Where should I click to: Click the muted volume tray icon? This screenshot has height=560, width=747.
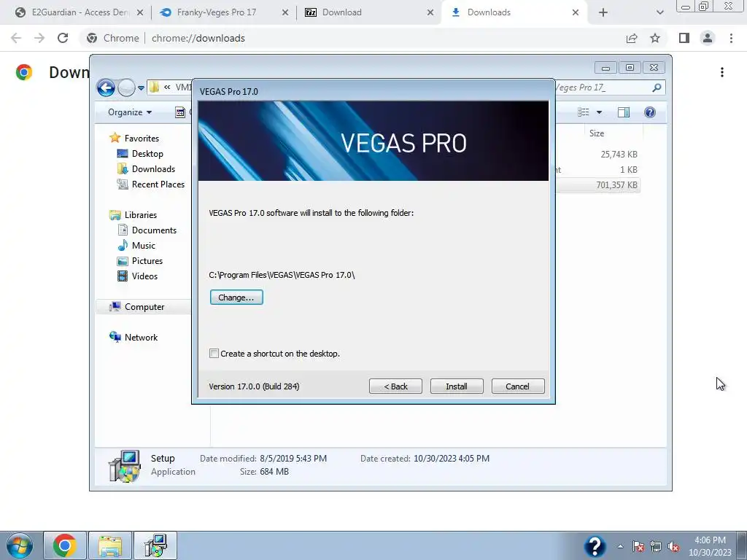pyautogui.click(x=673, y=547)
